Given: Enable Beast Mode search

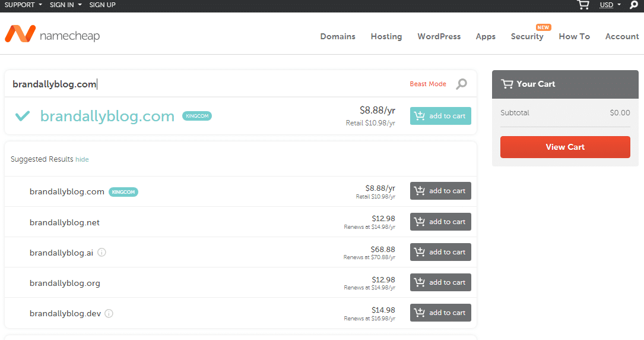Looking at the screenshot, I should pyautogui.click(x=428, y=84).
